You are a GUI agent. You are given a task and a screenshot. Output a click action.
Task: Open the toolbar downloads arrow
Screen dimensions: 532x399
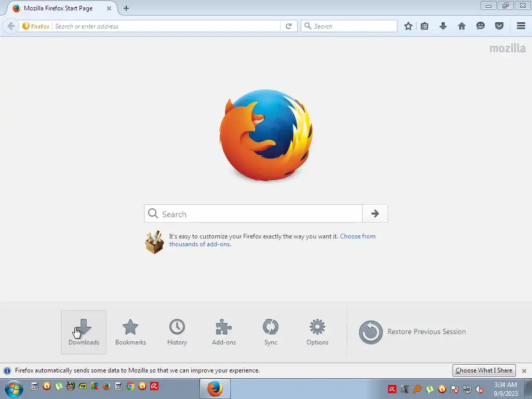pyautogui.click(x=443, y=26)
